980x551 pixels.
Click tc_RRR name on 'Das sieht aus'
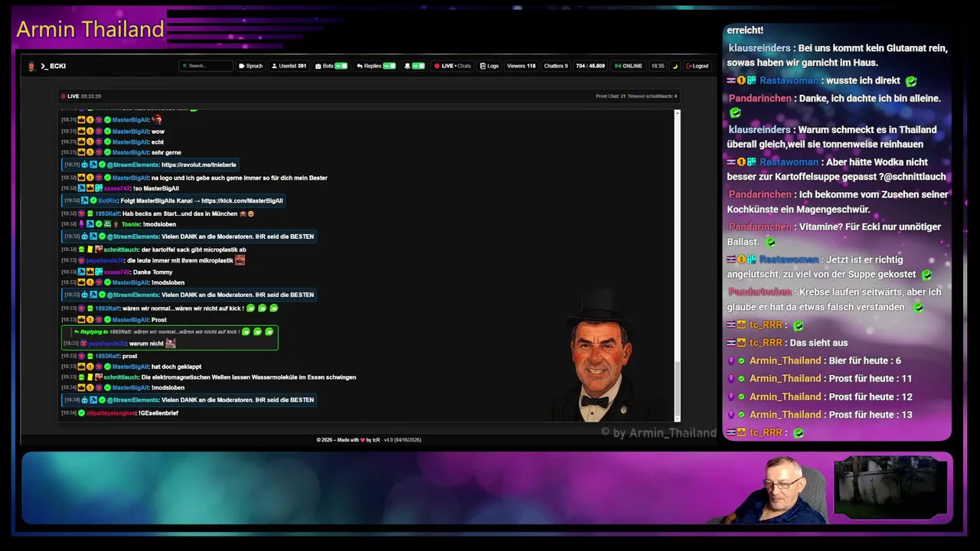point(766,343)
